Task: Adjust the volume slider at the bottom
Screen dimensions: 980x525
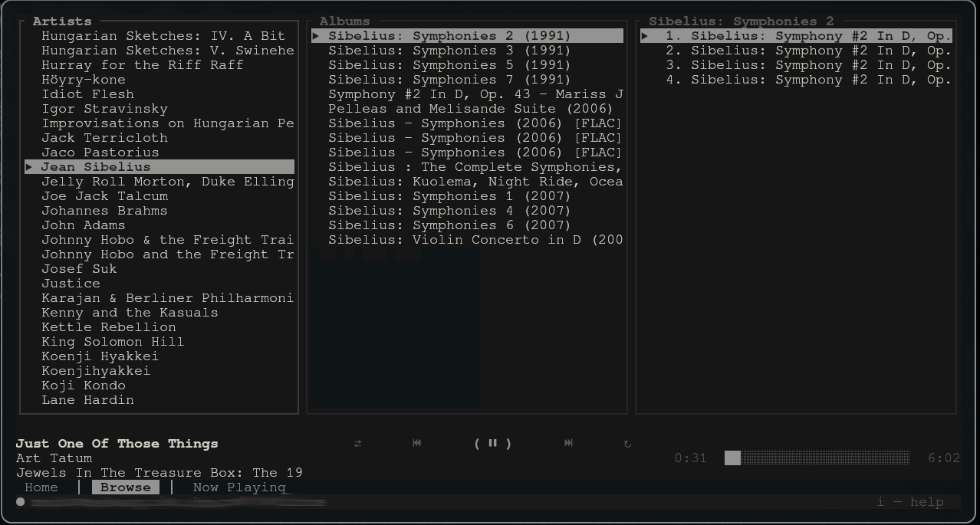Action: (x=172, y=503)
